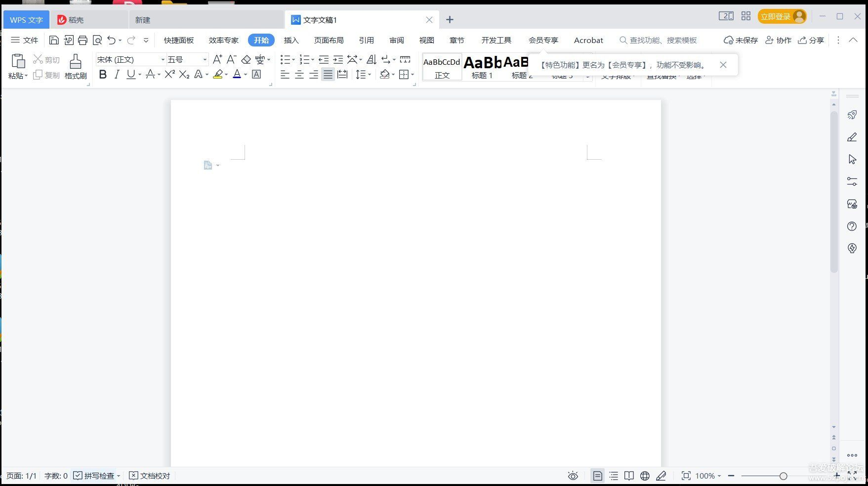Click the Save icon in quick access toolbar
Viewport: 868px width, 486px height.
[54, 40]
